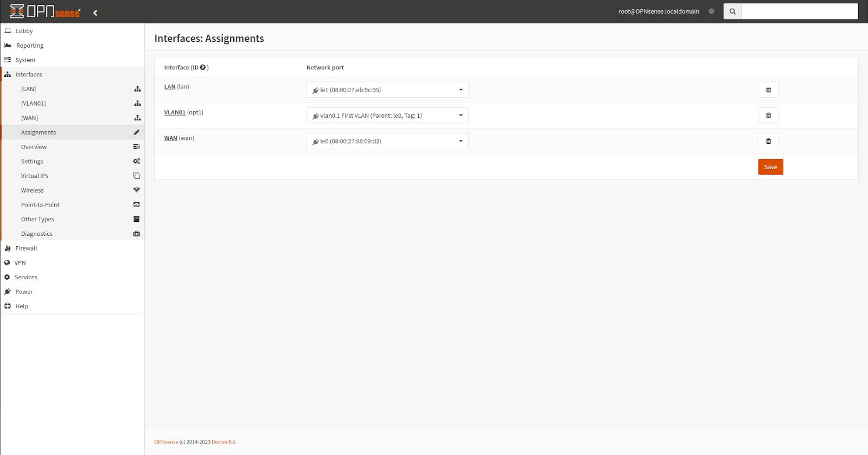868x455 pixels.
Task: Open the Point-to-Point submenu
Action: click(73, 204)
